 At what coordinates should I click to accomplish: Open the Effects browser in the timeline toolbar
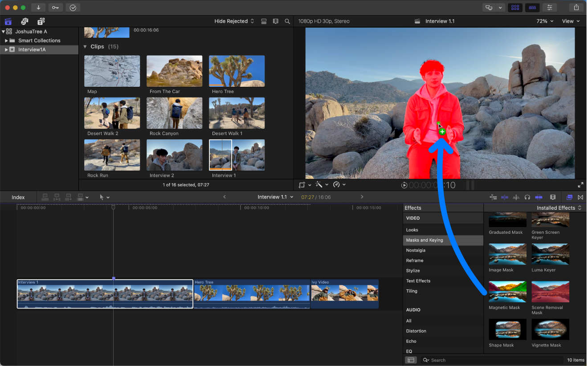click(570, 197)
